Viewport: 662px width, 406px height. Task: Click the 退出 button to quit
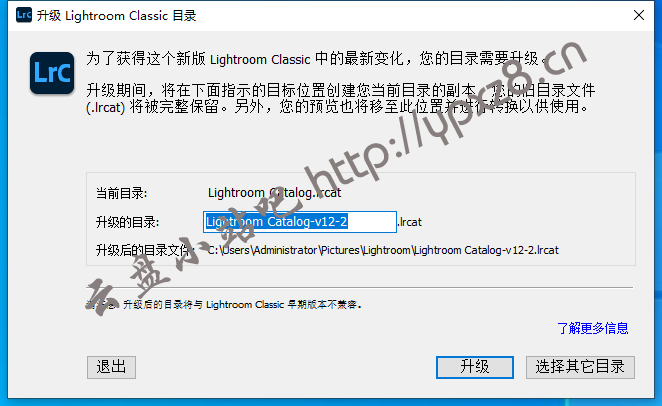111,367
